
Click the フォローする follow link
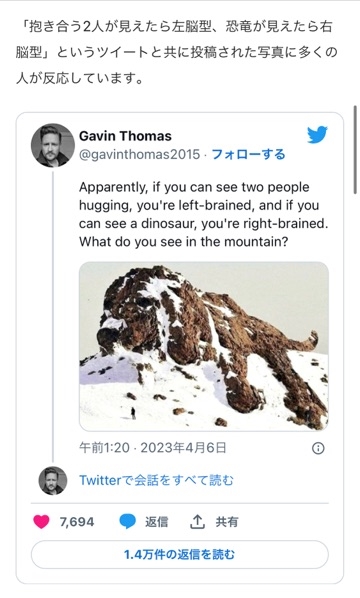point(248,154)
